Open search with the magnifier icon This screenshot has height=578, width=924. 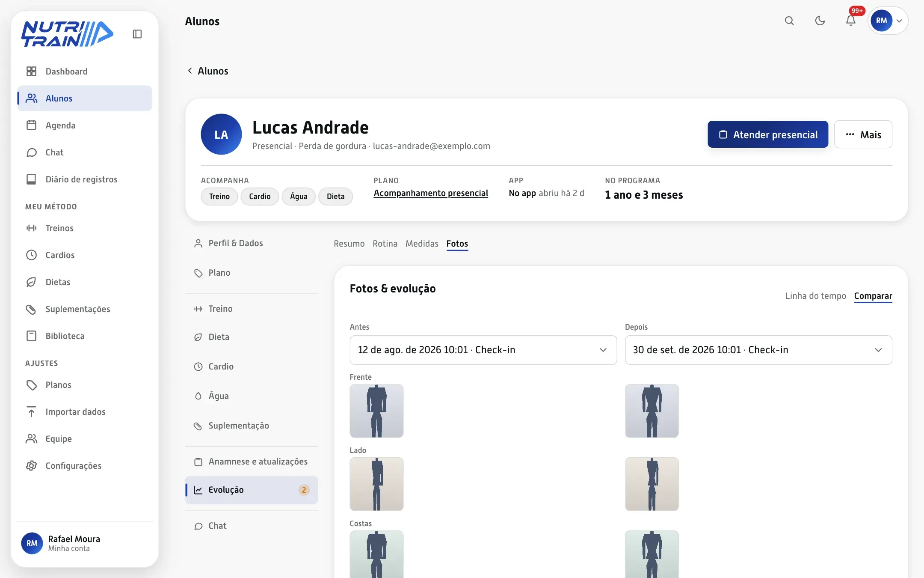[x=789, y=21]
